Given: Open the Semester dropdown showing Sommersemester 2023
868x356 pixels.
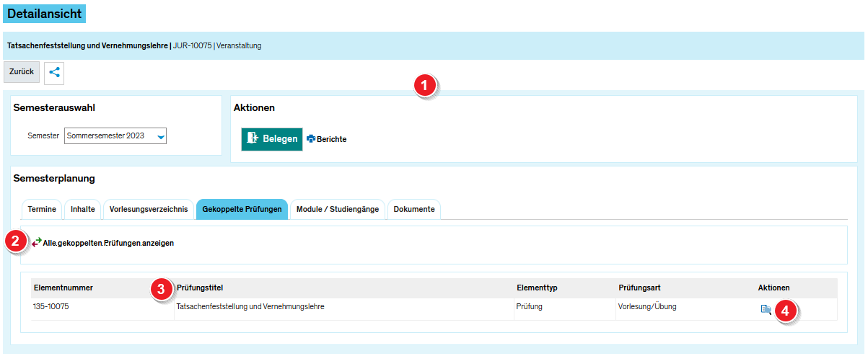Looking at the screenshot, I should coord(115,135).
